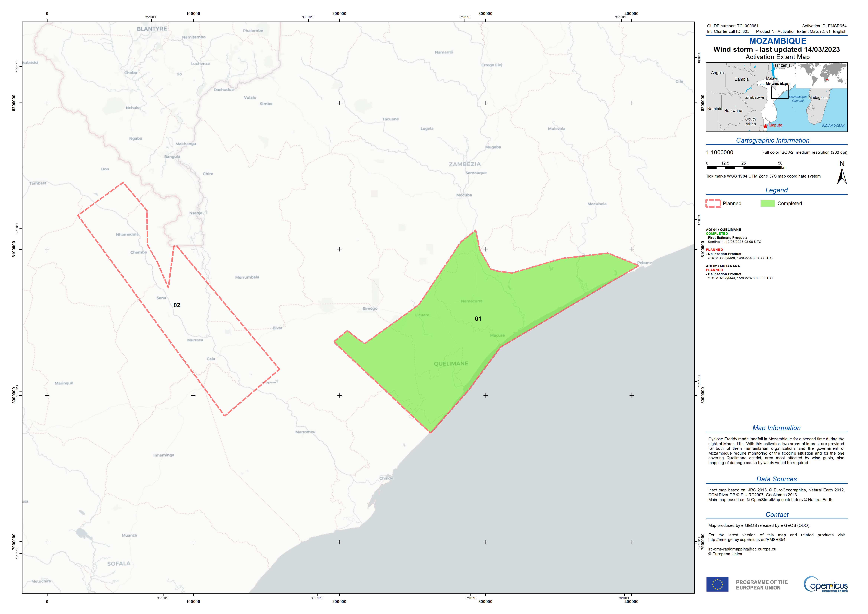Click the Data Sources section header
Image resolution: width=868 pixels, height=614 pixels.
(776, 479)
